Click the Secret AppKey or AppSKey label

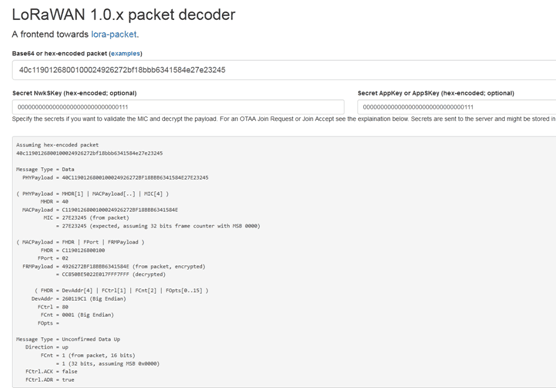(436, 93)
